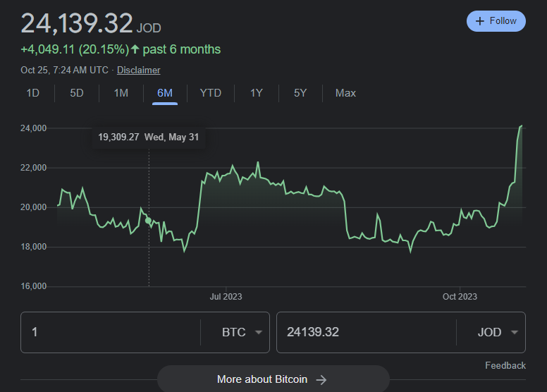Click the 20,000 y-axis label
Image resolution: width=547 pixels, height=392 pixels.
pyautogui.click(x=34, y=207)
